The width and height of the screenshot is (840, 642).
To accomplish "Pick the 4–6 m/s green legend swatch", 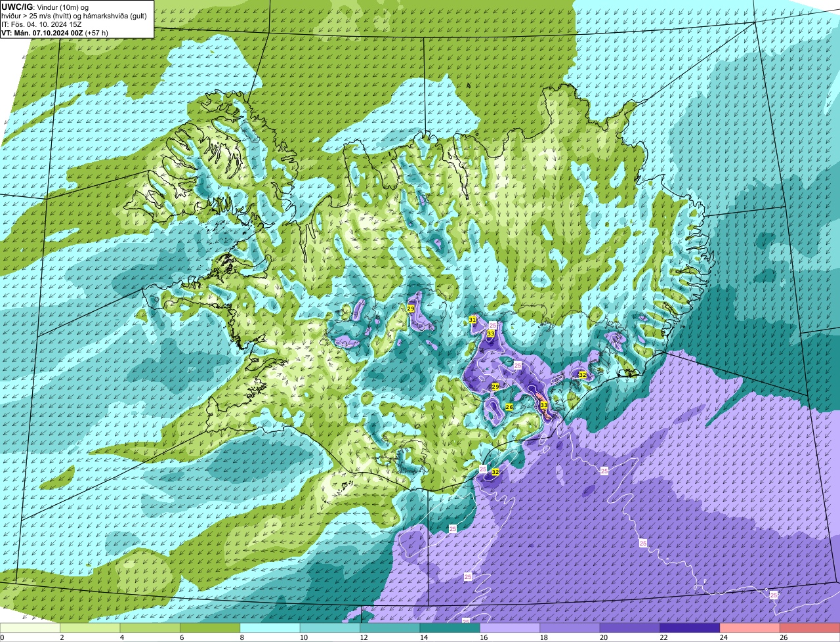I will pyautogui.click(x=150, y=628).
